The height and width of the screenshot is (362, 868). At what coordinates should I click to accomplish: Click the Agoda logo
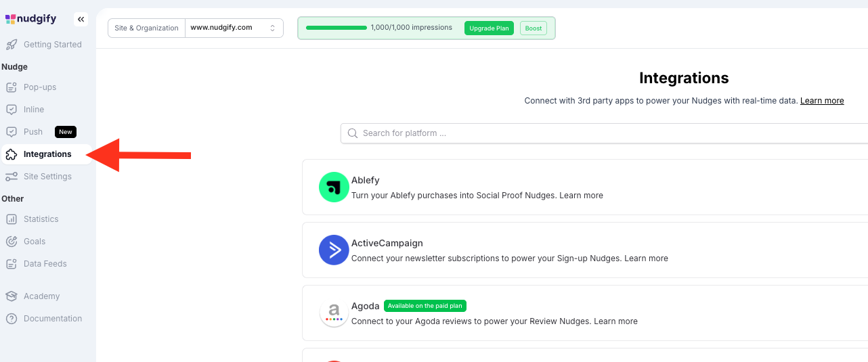(x=334, y=313)
